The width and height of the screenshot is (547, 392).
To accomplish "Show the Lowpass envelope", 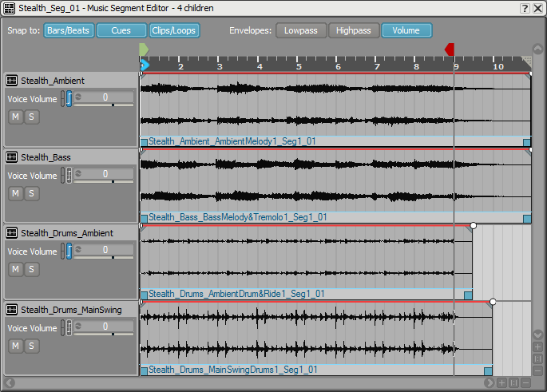I will pos(301,30).
